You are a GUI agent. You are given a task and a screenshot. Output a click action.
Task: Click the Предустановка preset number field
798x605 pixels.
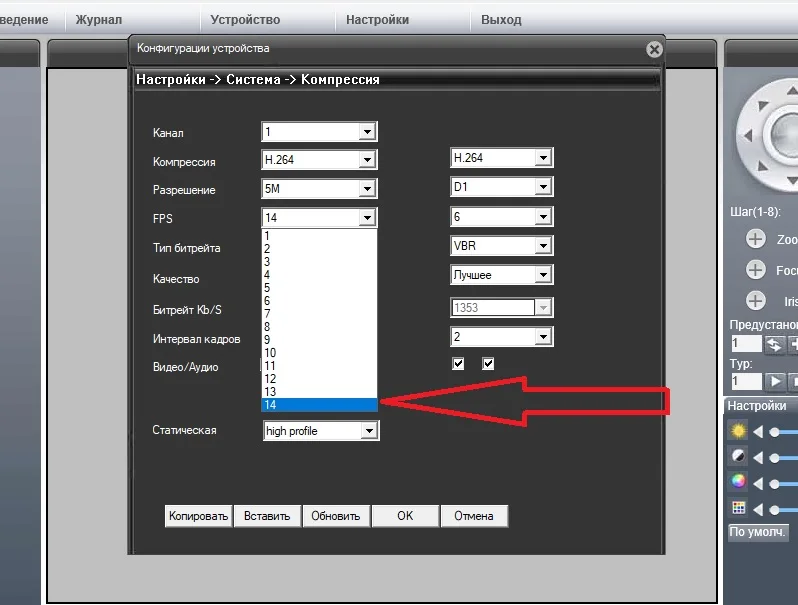click(x=746, y=344)
